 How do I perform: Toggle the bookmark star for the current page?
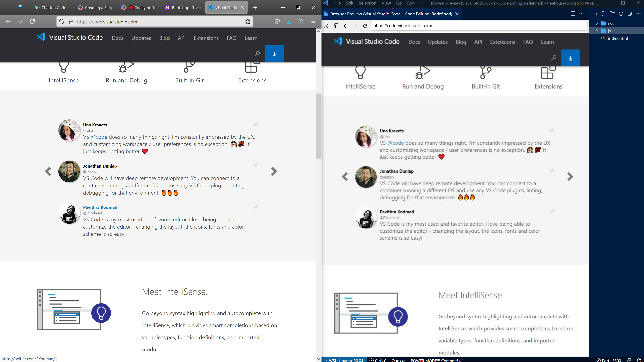coord(248,21)
